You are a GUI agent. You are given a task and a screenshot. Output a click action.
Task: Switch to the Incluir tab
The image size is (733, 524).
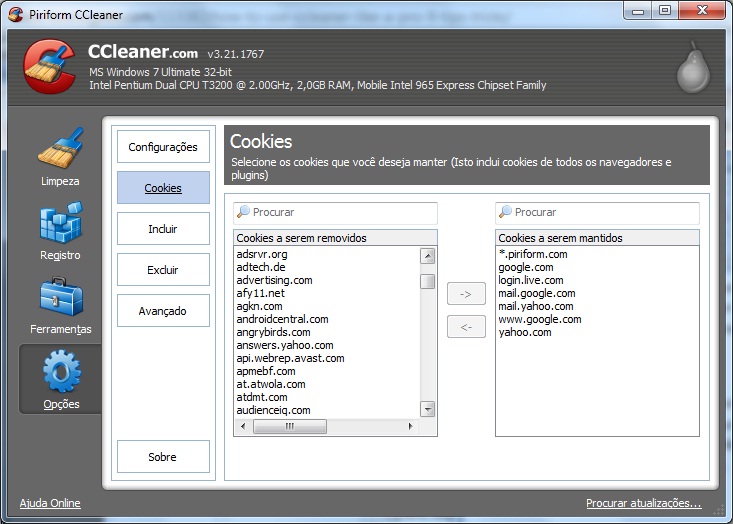163,229
